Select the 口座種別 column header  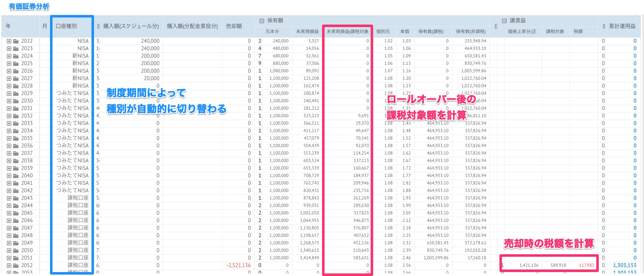pyautogui.click(x=66, y=26)
